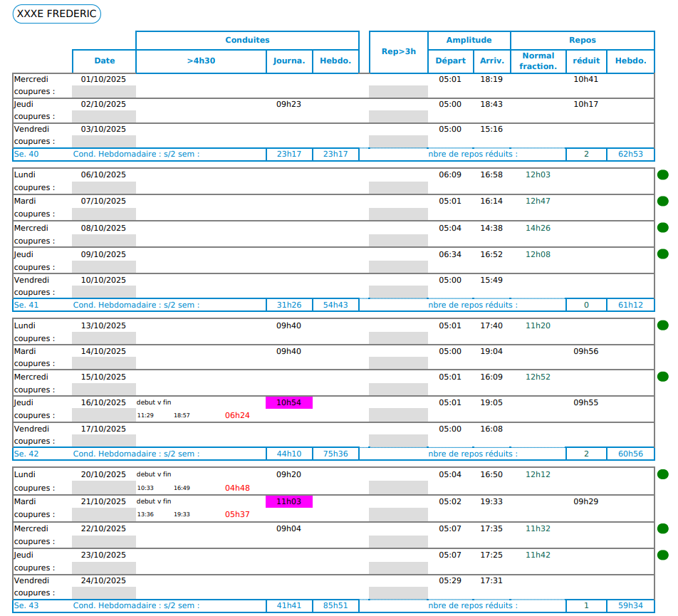Click the weekly rest total 61h12
The height and width of the screenshot is (616, 678).
pos(630,306)
